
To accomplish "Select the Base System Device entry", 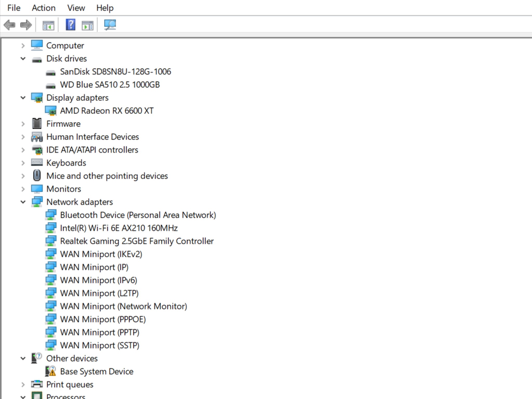I will point(97,371).
